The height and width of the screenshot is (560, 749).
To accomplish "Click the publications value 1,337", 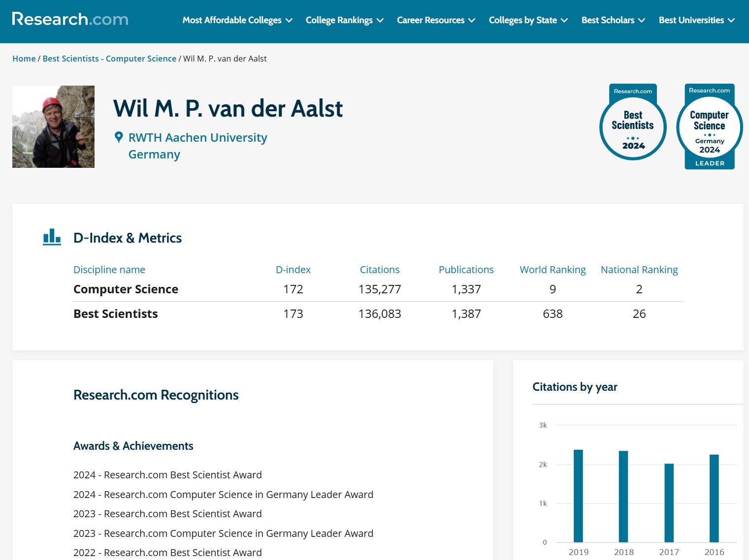I will (466, 289).
